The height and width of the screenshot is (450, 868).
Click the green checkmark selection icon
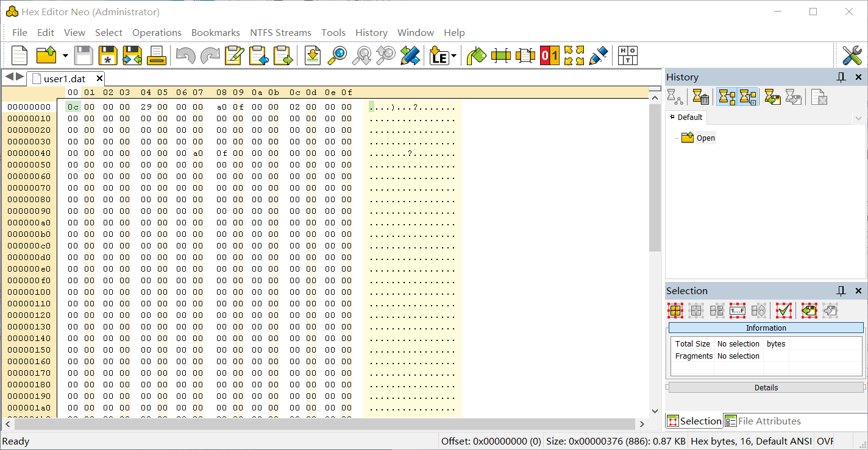pyautogui.click(x=784, y=311)
